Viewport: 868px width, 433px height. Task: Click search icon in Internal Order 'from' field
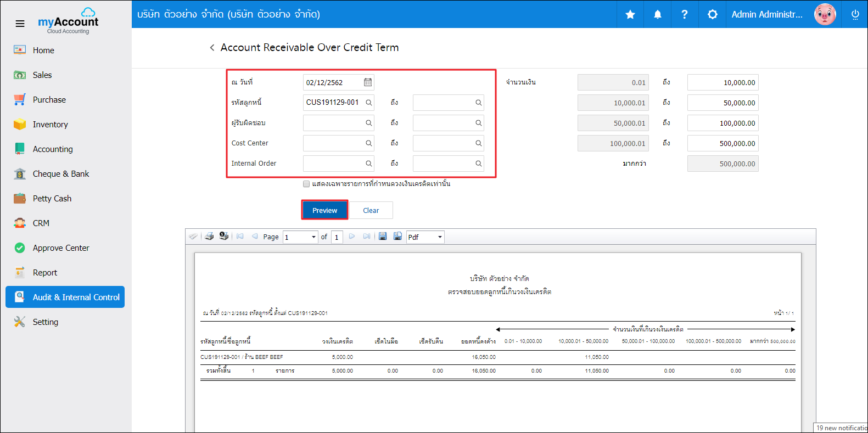point(369,164)
